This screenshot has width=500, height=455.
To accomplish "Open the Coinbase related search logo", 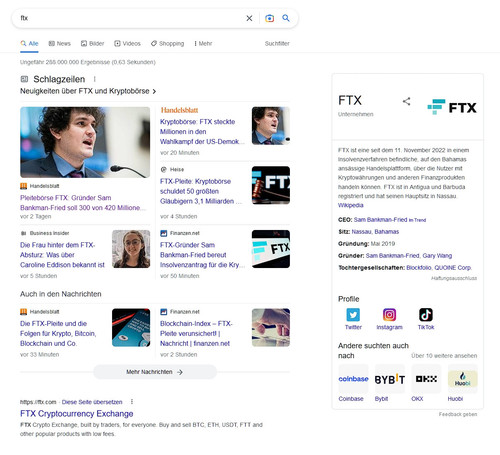I will coord(353,379).
